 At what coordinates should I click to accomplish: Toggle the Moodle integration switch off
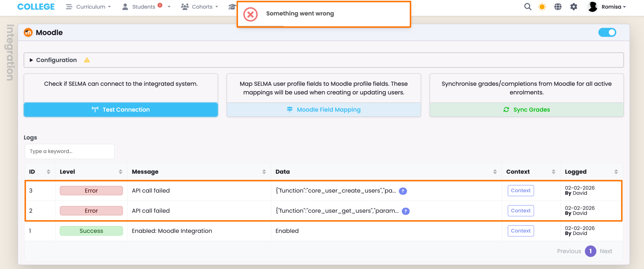(x=607, y=32)
